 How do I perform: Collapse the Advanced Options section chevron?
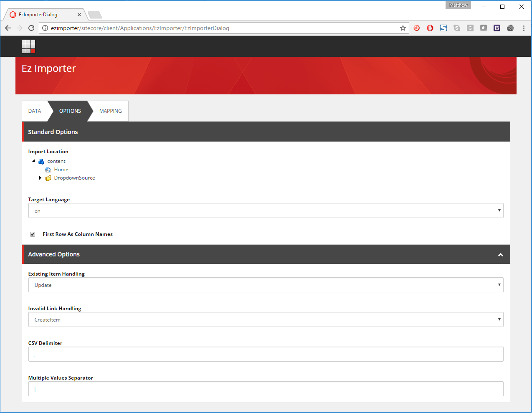click(x=501, y=255)
